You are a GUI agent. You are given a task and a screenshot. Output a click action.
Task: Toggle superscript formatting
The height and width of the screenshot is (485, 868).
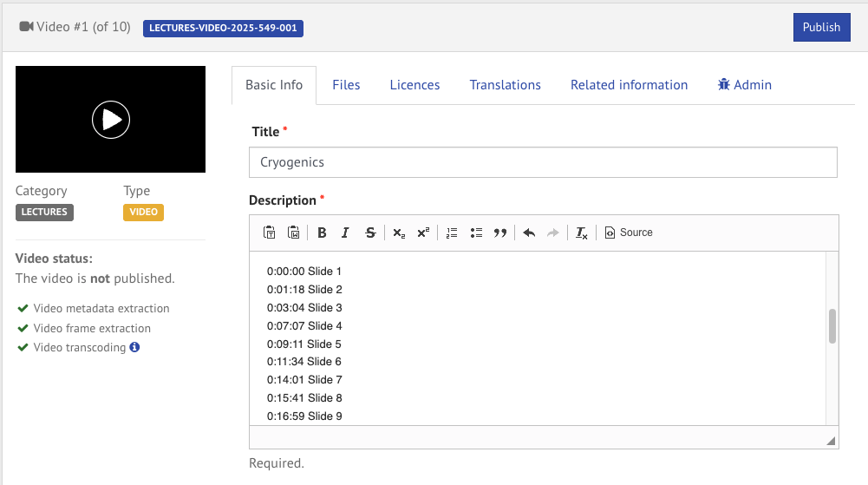[423, 233]
